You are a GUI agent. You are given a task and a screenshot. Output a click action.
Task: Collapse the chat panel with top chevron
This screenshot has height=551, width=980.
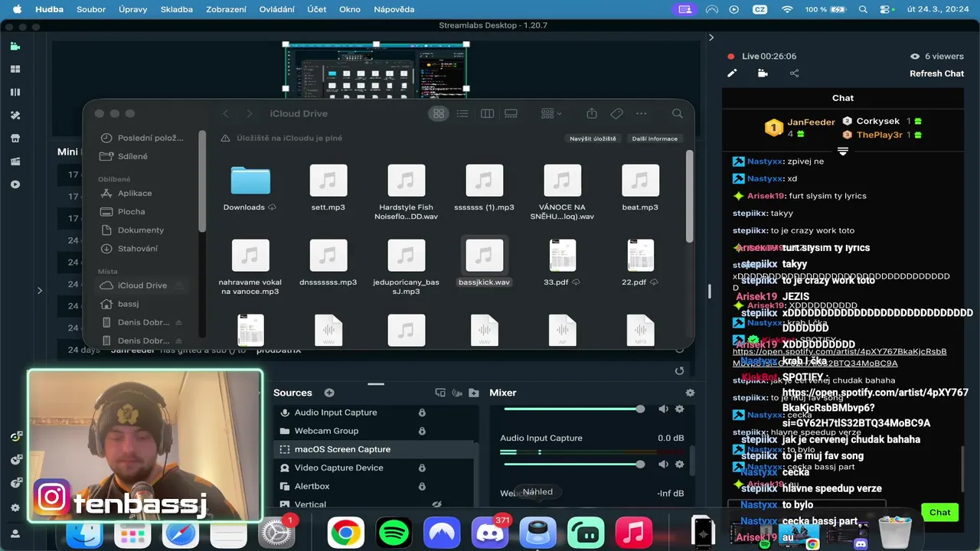click(x=710, y=37)
